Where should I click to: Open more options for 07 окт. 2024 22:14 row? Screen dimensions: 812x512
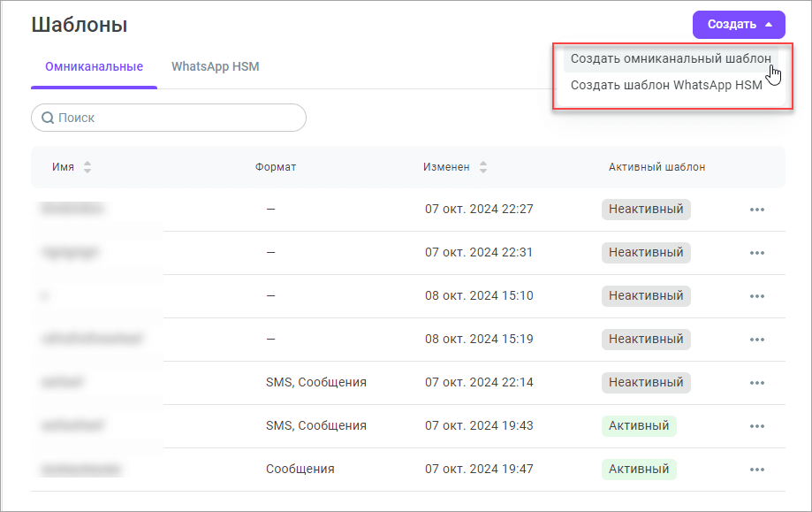click(x=757, y=382)
